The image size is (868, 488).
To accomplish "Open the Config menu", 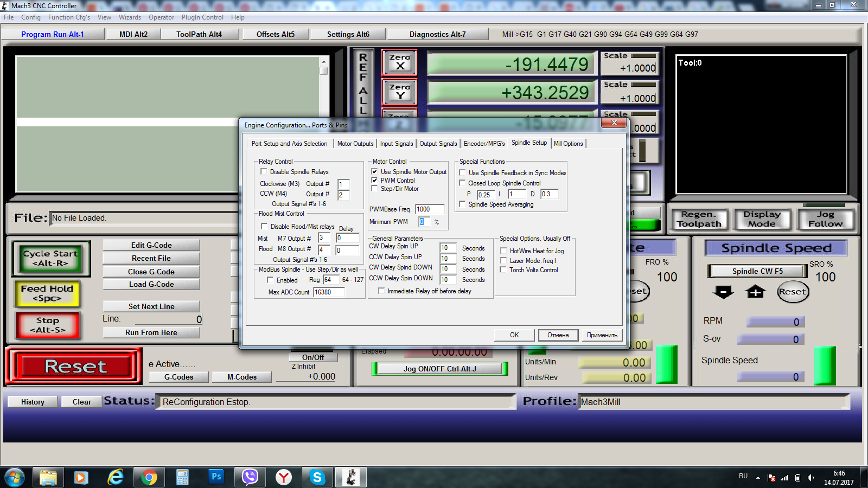I will click(31, 17).
